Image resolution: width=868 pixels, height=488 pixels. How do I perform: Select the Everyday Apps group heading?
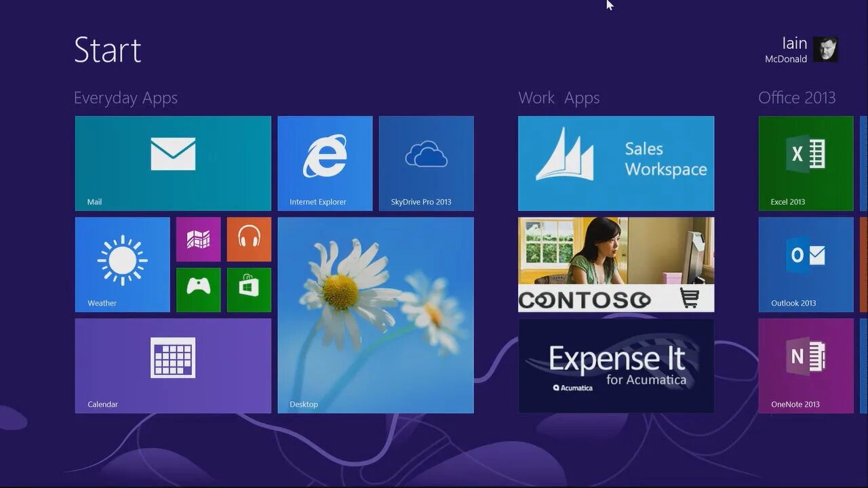point(125,98)
